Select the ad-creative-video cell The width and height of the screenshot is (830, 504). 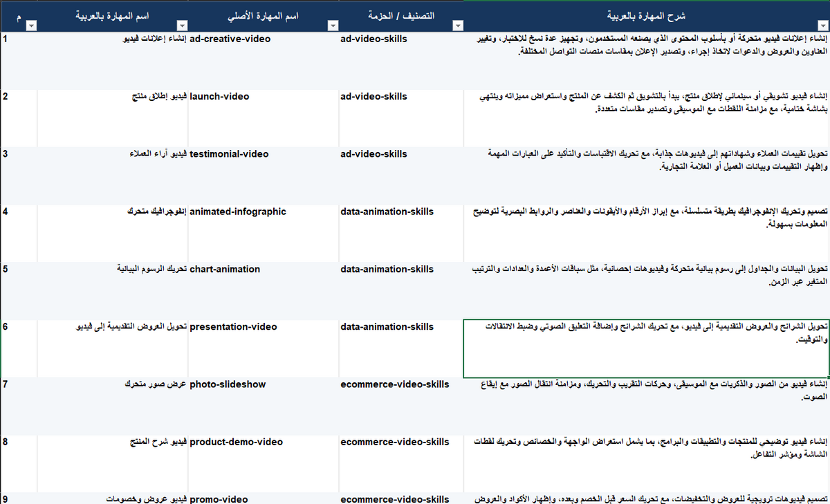click(x=262, y=60)
